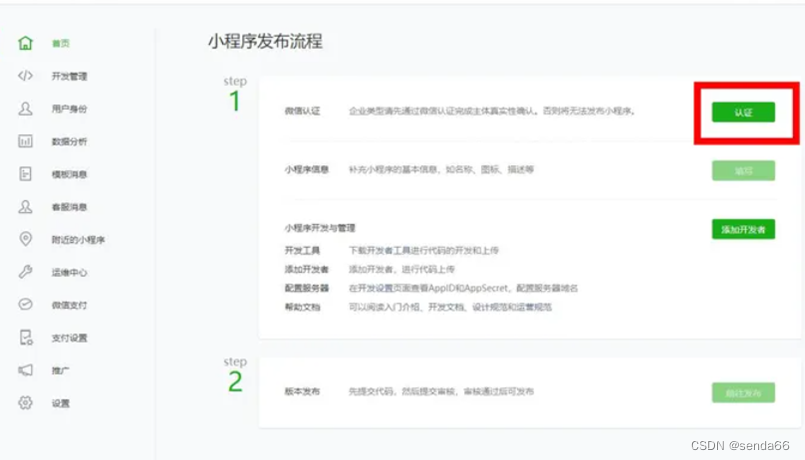
Task: Open 客服消息 via its headset person icon
Action: (26, 207)
